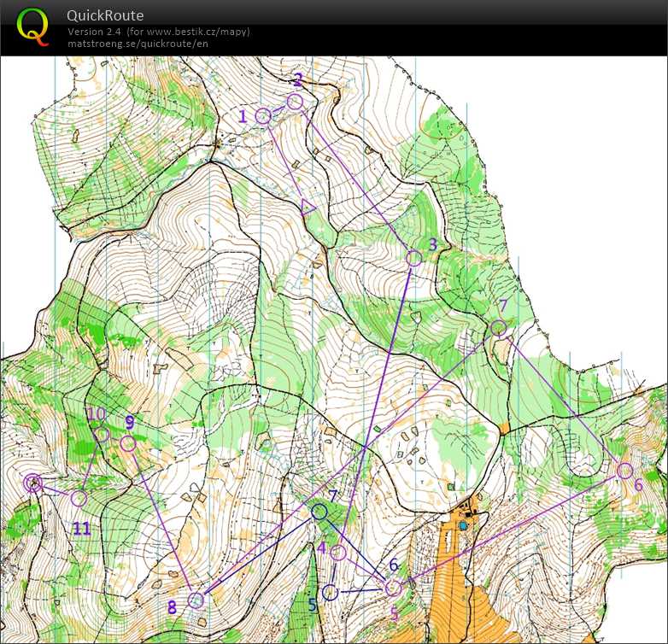
Task: Click the QuickRoute Q logo
Action: point(33,26)
